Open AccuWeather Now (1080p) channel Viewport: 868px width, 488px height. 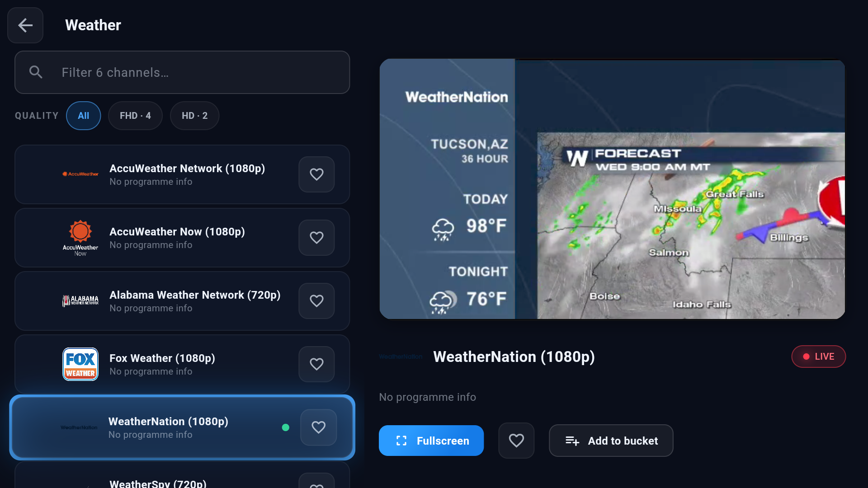(182, 238)
